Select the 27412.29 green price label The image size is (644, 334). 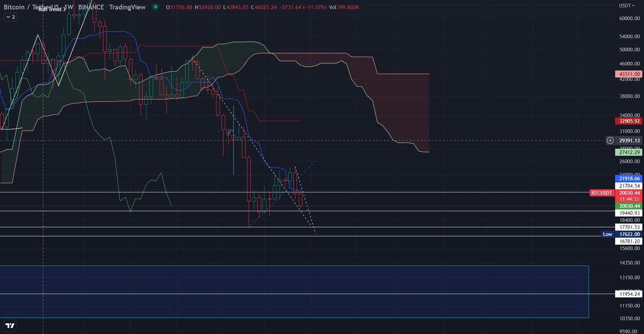pyautogui.click(x=630, y=153)
